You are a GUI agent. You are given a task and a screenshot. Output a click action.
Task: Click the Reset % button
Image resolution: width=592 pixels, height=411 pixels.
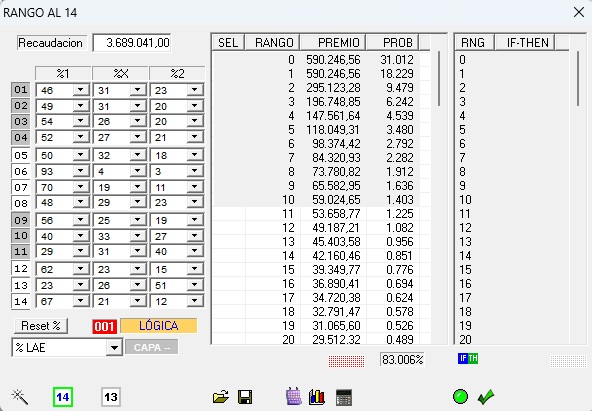click(x=41, y=326)
